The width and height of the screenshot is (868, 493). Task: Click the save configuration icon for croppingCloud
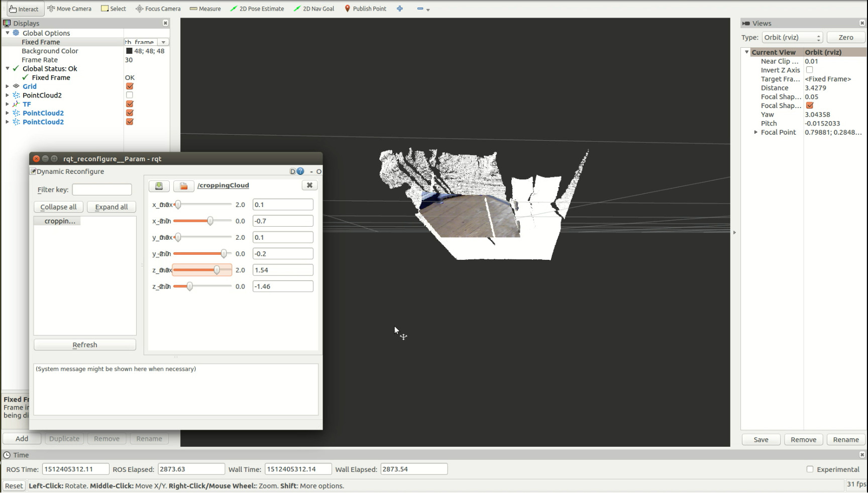[x=159, y=186]
